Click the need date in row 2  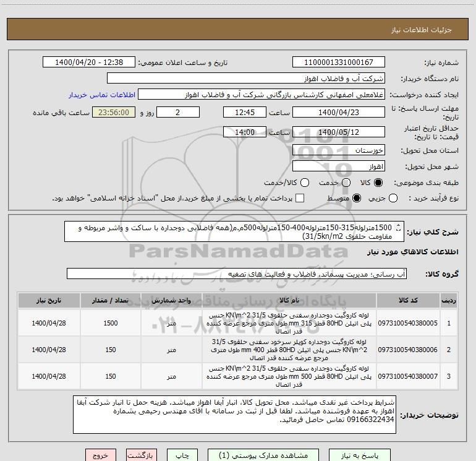[49, 350]
